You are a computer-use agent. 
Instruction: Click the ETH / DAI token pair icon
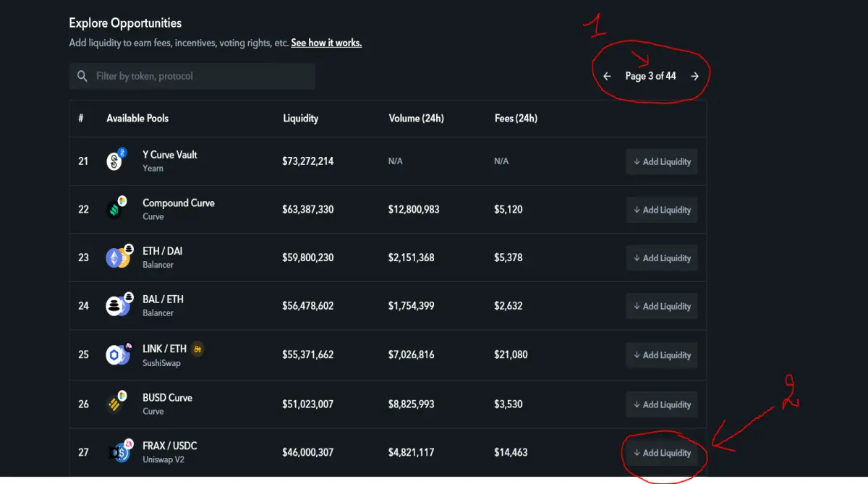pyautogui.click(x=118, y=257)
